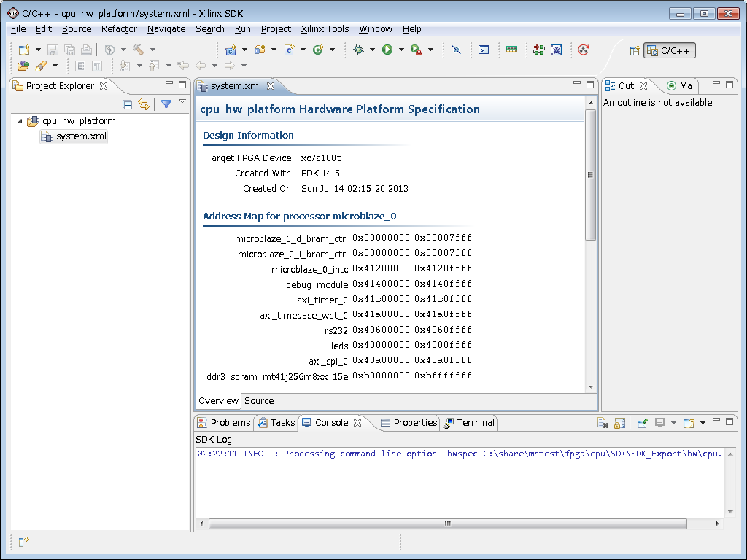Open Project Explorer View Menu dropdown

pyautogui.click(x=182, y=103)
